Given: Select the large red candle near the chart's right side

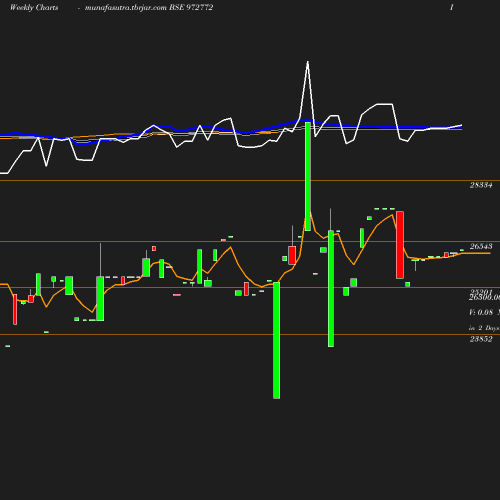Looking at the screenshot, I should [x=400, y=245].
